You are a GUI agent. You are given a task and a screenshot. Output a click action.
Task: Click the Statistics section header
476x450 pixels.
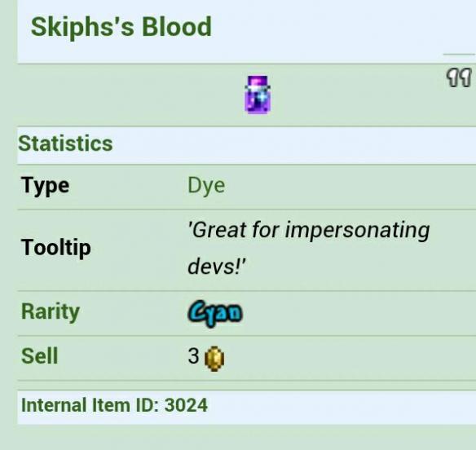[x=65, y=143]
